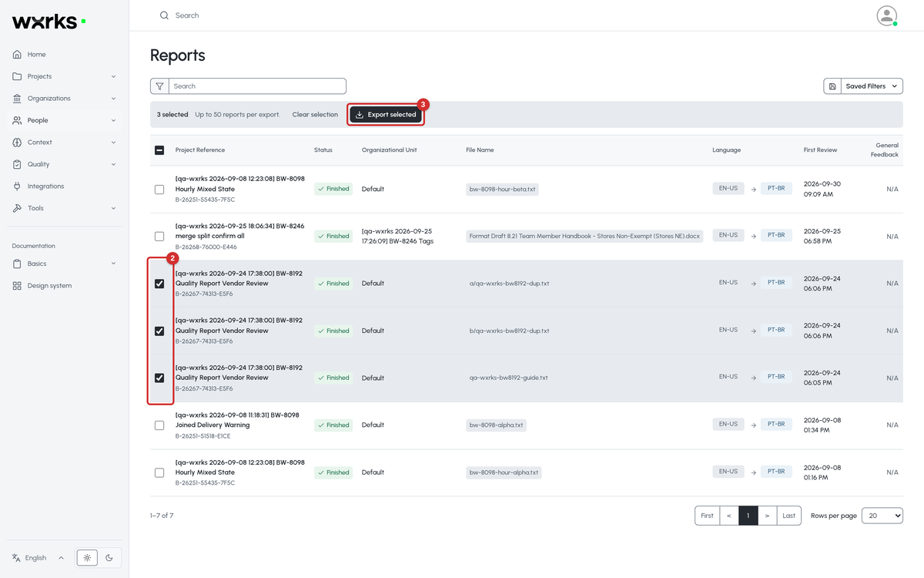This screenshot has height=578, width=924.
Task: Click file name bw-8098-alpha.txt
Action: coord(496,425)
